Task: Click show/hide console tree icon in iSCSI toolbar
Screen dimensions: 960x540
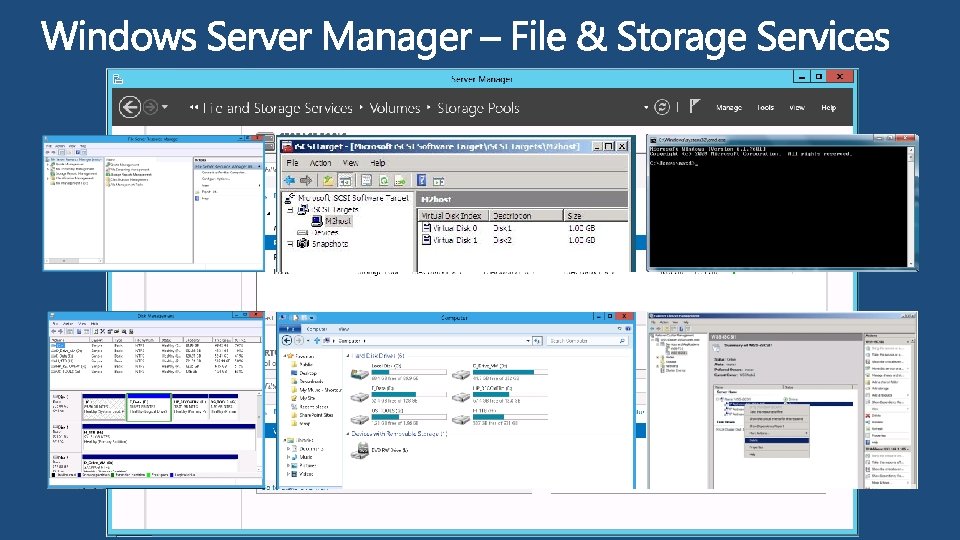Action: (345, 181)
